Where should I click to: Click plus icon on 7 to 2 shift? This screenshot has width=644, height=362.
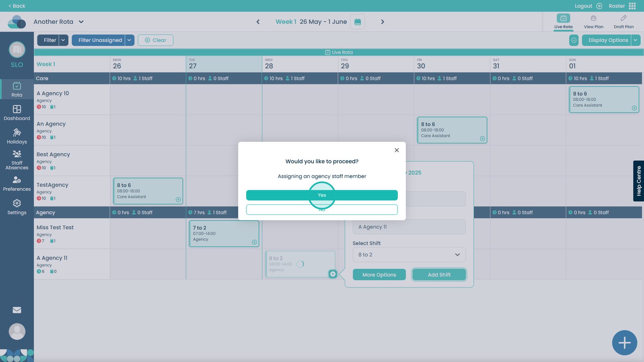[254, 242]
